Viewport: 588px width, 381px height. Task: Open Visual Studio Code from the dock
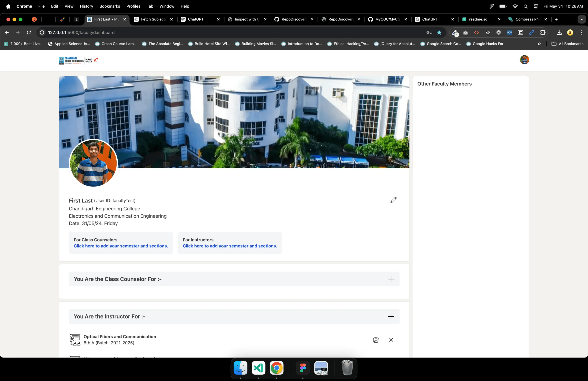(x=258, y=368)
